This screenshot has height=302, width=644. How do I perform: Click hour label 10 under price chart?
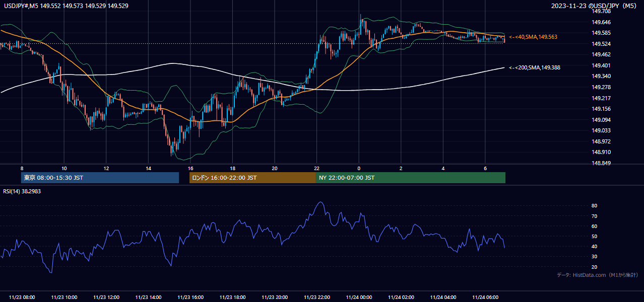pyautogui.click(x=64, y=168)
